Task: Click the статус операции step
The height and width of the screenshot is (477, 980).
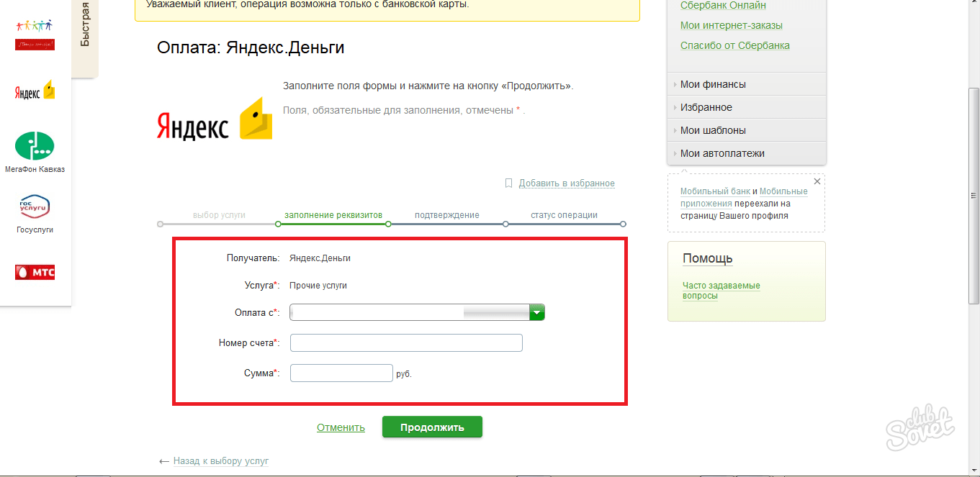Action: [564, 215]
